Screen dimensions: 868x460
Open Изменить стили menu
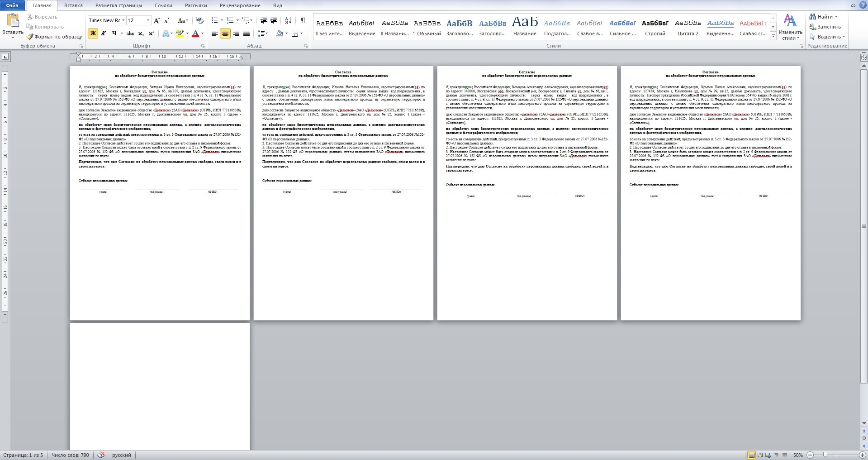point(790,28)
